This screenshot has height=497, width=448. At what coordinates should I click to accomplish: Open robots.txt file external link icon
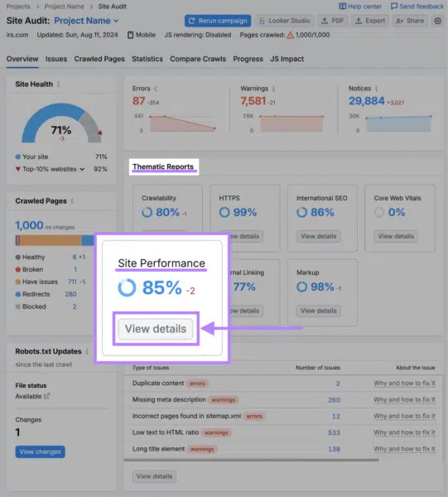click(x=47, y=396)
